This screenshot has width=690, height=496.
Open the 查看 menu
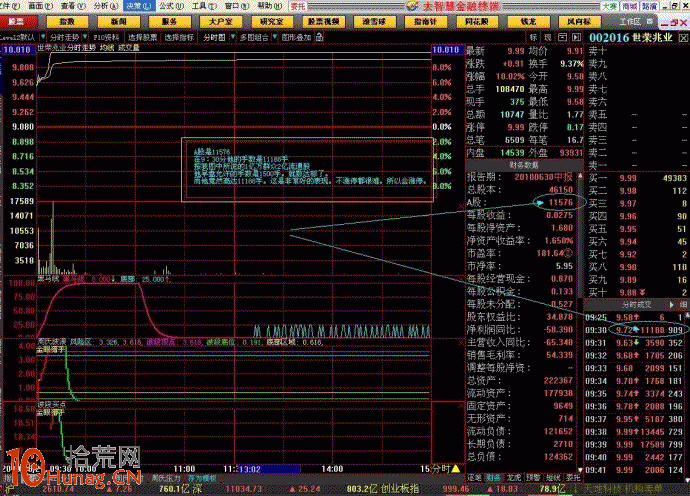(73, 6)
